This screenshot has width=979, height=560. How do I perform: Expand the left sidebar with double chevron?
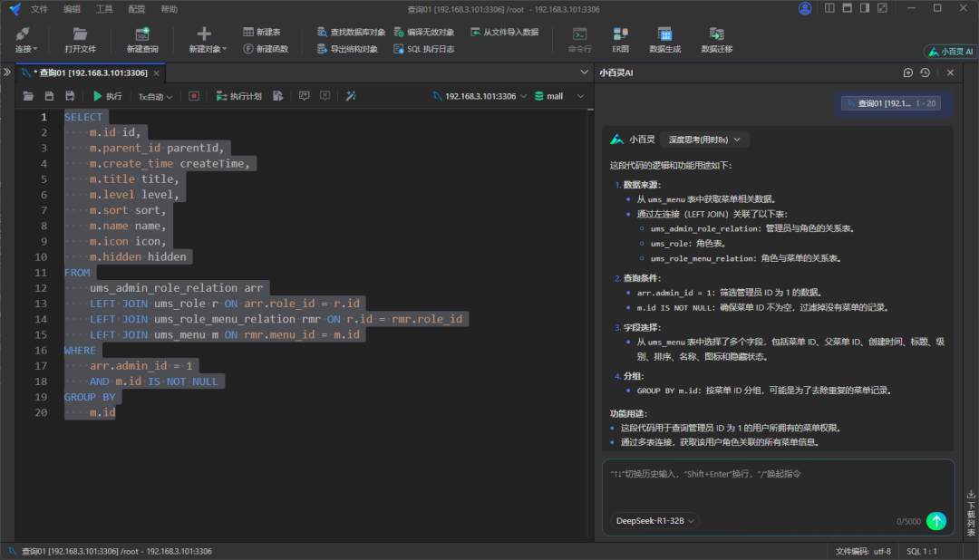tap(7, 72)
